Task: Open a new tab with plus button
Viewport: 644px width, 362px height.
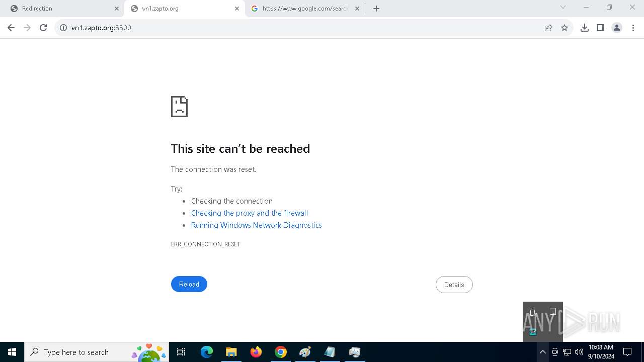Action: click(376, 9)
